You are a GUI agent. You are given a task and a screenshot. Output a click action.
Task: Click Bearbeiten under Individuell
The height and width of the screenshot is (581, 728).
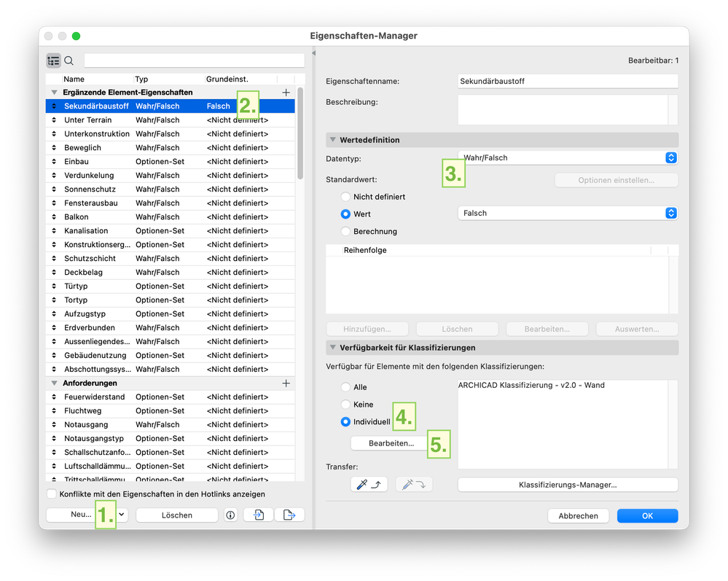click(391, 443)
